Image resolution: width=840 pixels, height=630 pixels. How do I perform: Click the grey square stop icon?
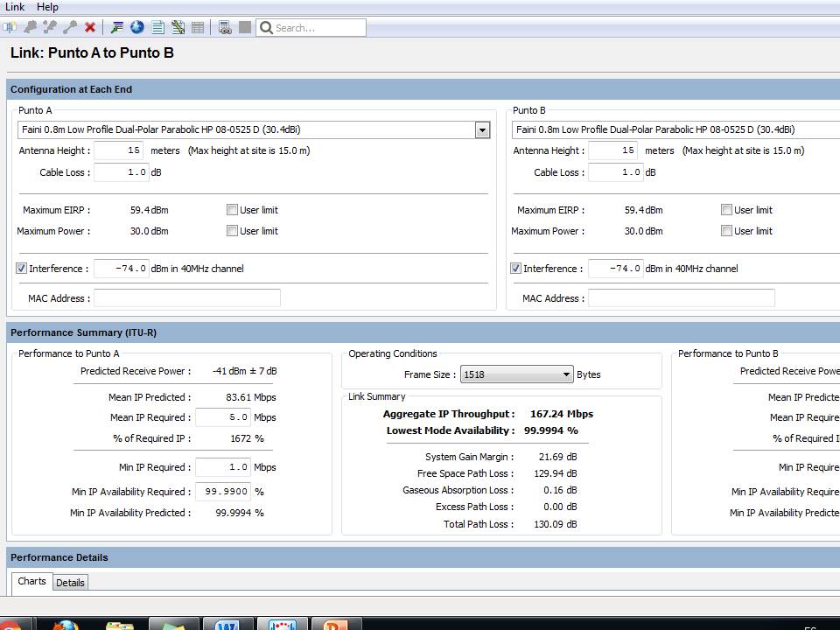point(245,27)
